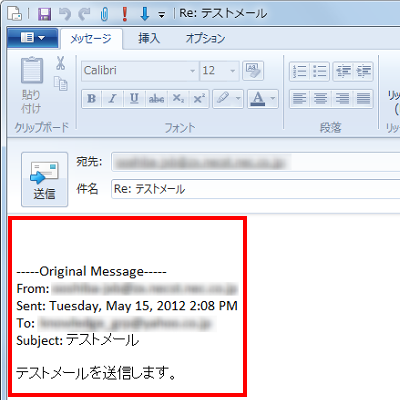This screenshot has width=400, height=400.
Task: Toggle Superscript formatting
Action: click(x=199, y=99)
